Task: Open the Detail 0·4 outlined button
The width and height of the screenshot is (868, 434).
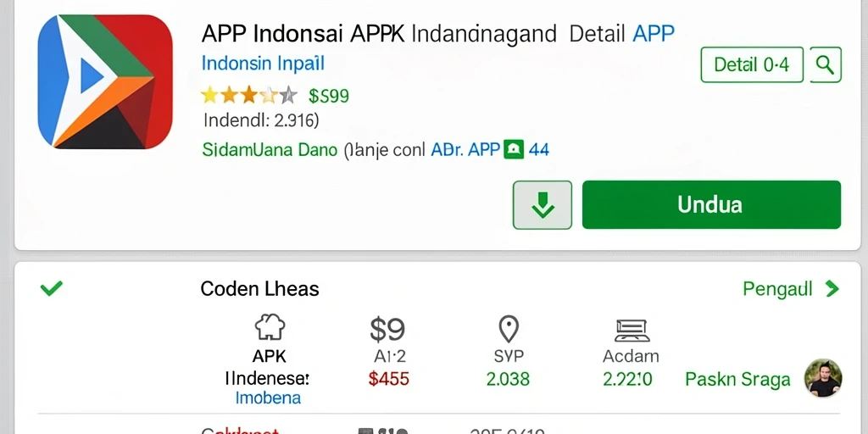Action: [x=752, y=64]
